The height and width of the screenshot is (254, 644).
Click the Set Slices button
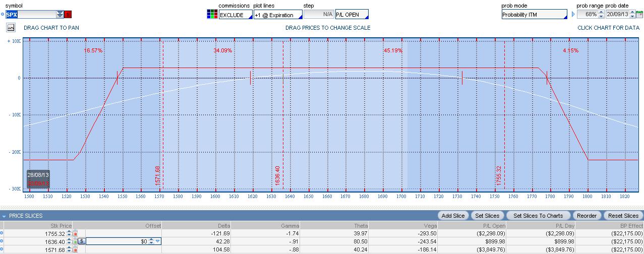point(487,216)
